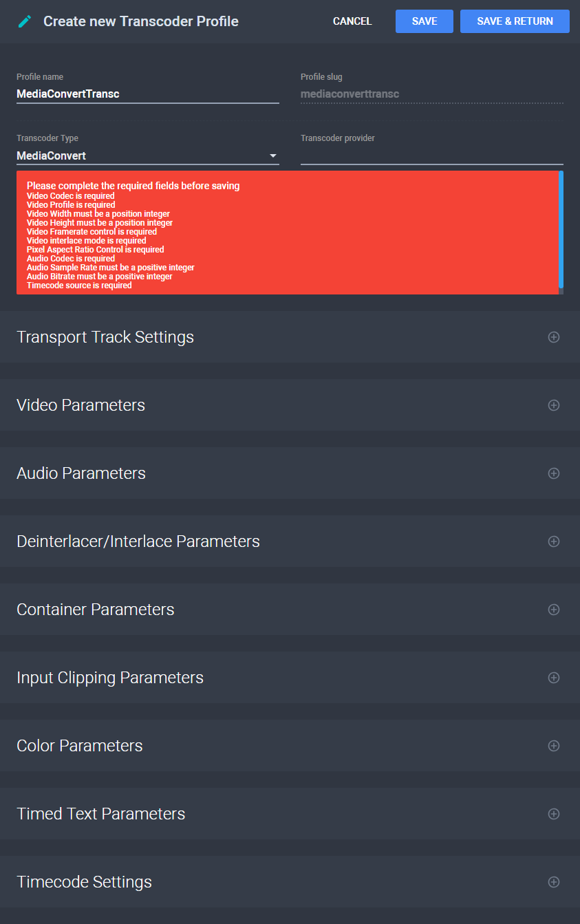Screen dimensions: 580x924
Task: Click the plus icon for Deinterlacer/Interlace Parameters
Action: click(x=554, y=541)
